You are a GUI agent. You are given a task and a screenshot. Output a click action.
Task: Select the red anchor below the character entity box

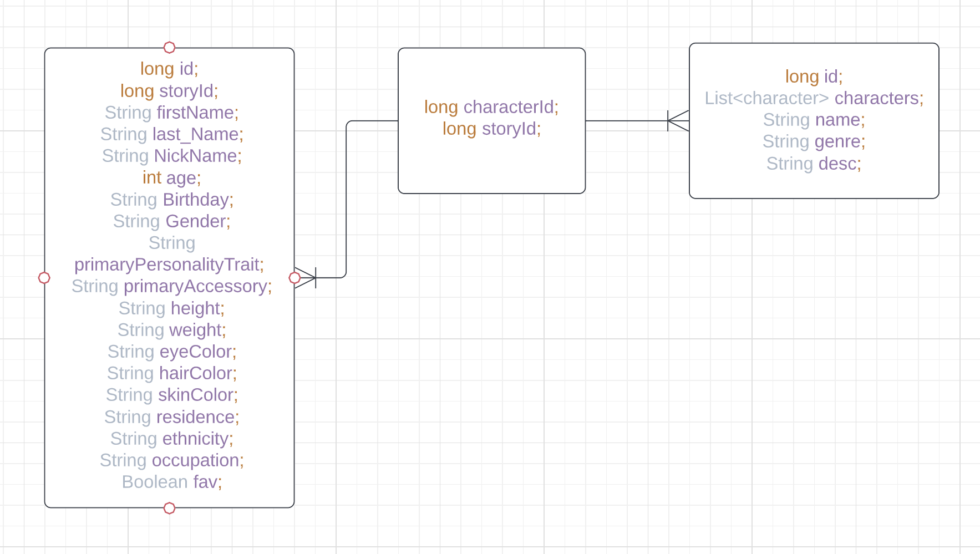point(169,507)
